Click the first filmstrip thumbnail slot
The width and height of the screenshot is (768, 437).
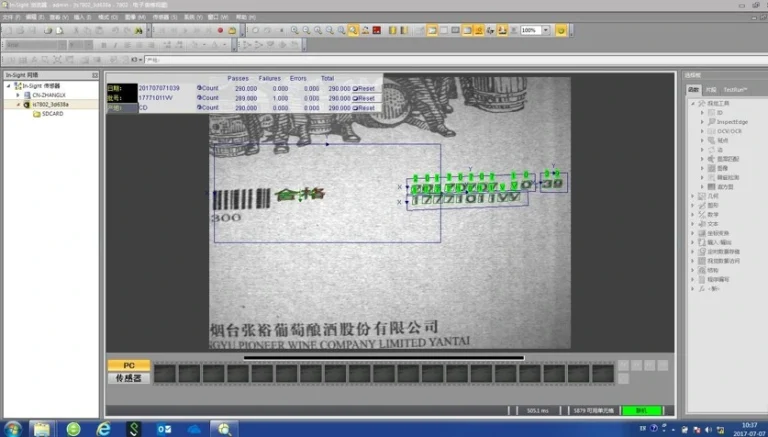(x=165, y=373)
